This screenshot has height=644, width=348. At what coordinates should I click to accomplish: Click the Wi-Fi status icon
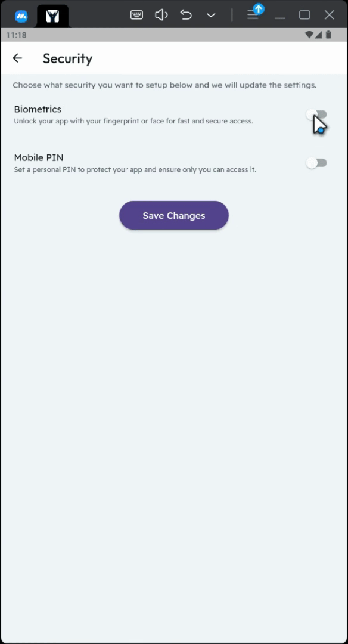[309, 35]
